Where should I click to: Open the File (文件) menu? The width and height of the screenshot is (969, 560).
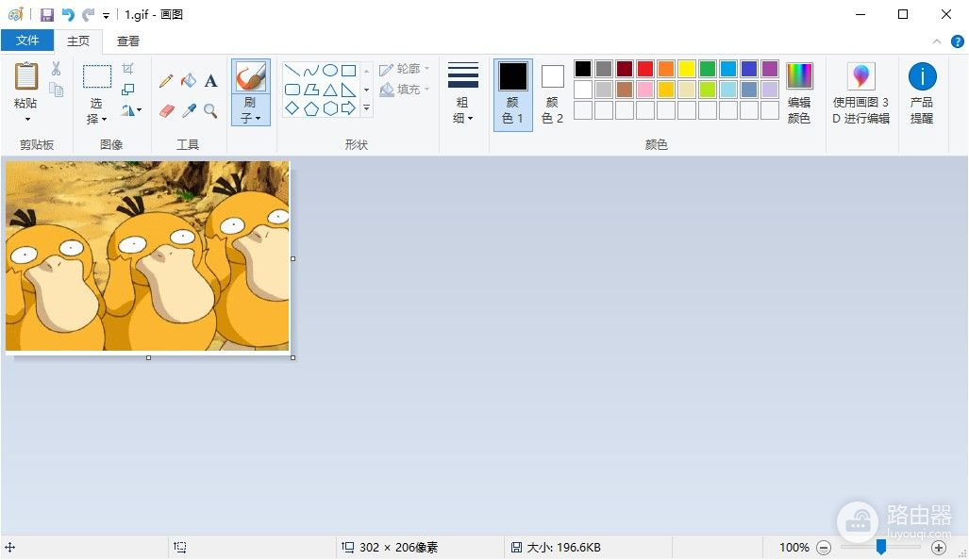(27, 41)
